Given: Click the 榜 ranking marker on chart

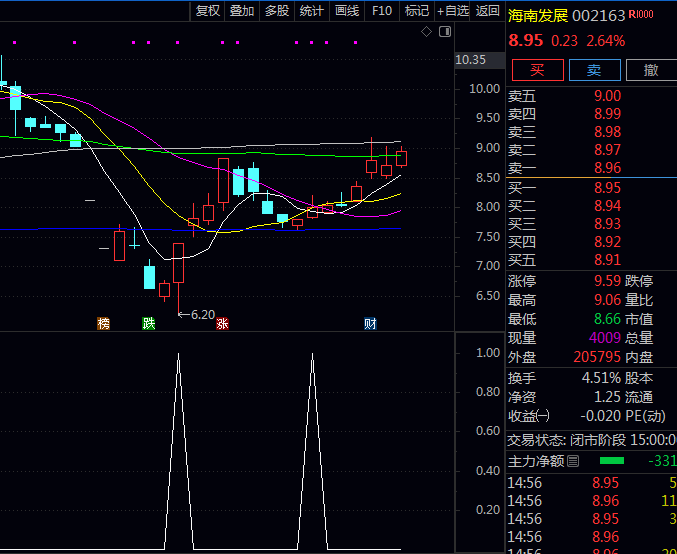Looking at the screenshot, I should click(x=102, y=323).
